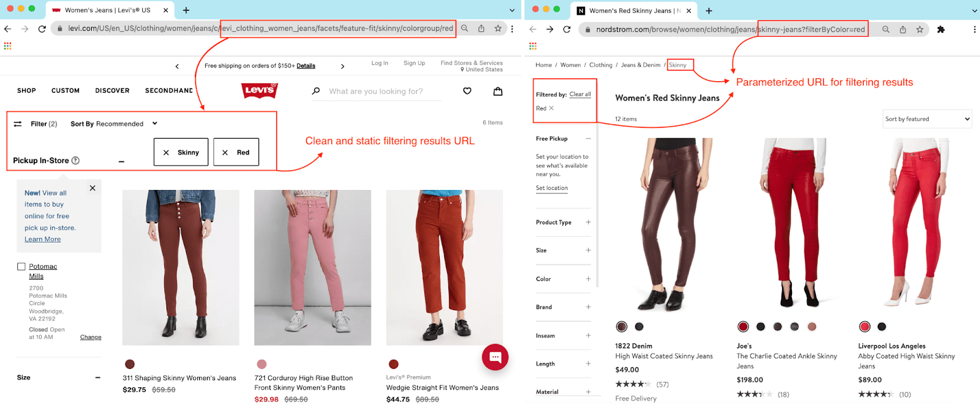Image resolution: width=980 pixels, height=415 pixels.
Task: Open Free shipping Details link
Action: [306, 66]
